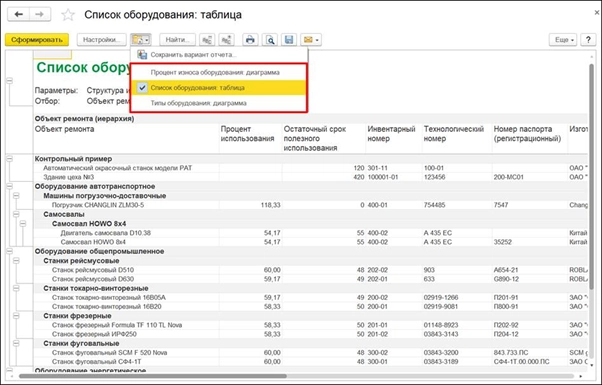This screenshot has height=385, width=602.
Task: Collapse the Контрольный пример group
Action: coord(10,159)
